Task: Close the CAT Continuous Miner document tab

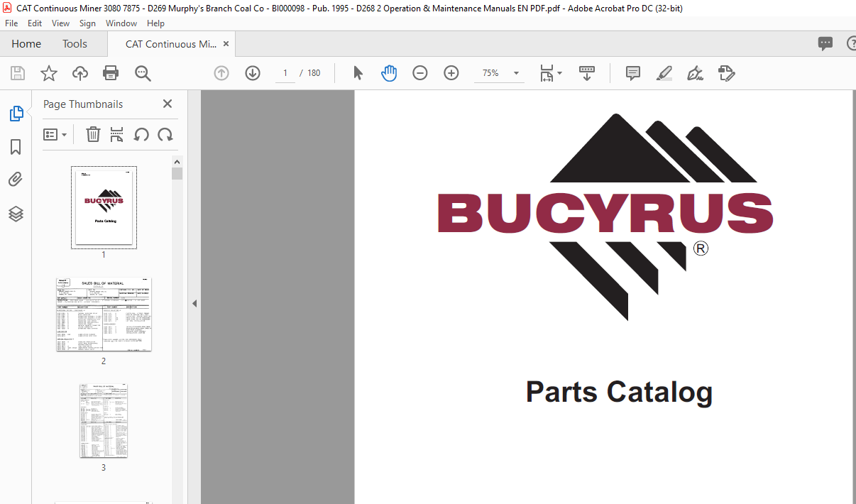Action: pyautogui.click(x=226, y=44)
